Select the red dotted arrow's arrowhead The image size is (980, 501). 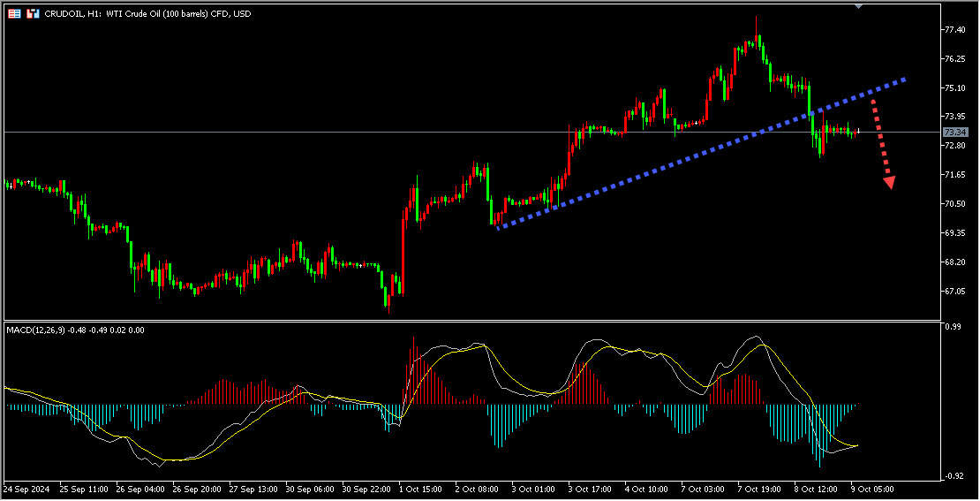(x=889, y=182)
